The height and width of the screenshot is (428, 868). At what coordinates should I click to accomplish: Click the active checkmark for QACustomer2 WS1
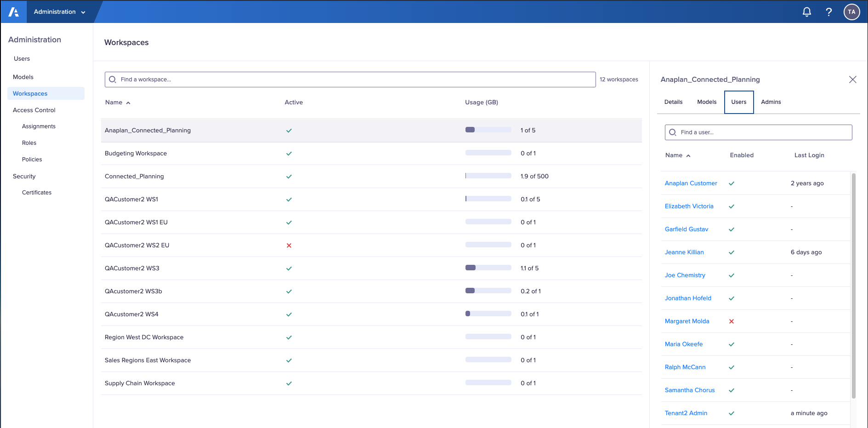[289, 200]
